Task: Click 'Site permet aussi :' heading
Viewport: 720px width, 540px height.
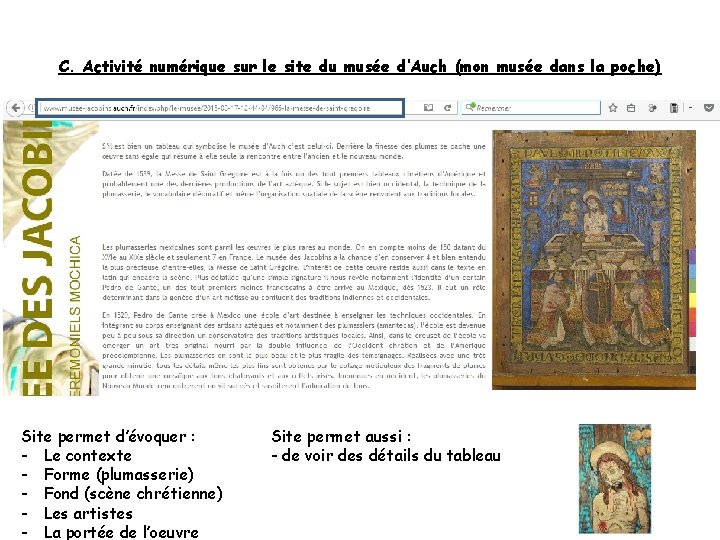Action: [341, 436]
